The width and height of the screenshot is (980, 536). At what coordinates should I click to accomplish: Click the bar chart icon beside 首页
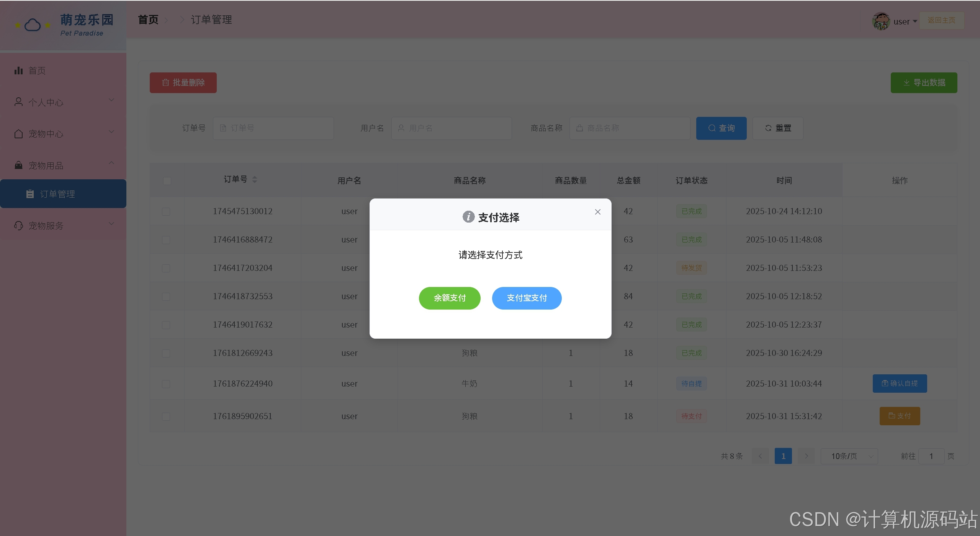[18, 70]
